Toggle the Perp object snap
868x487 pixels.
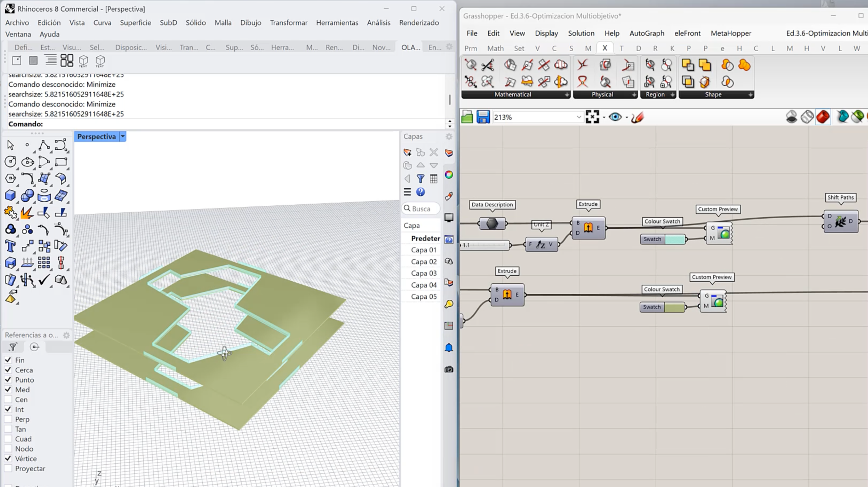[8, 419]
